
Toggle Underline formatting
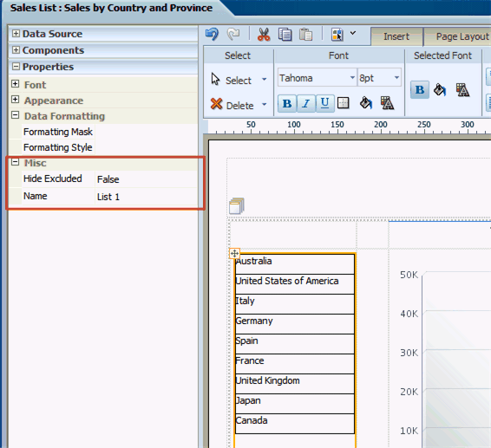click(x=324, y=103)
